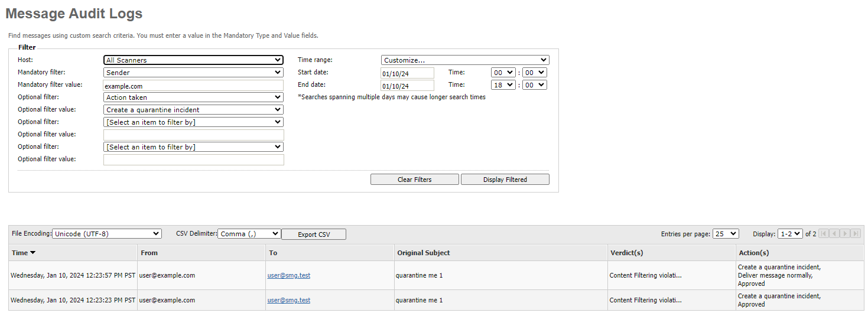Open the Mandatory filter Sender dropdown
The height and width of the screenshot is (316, 868).
point(193,73)
